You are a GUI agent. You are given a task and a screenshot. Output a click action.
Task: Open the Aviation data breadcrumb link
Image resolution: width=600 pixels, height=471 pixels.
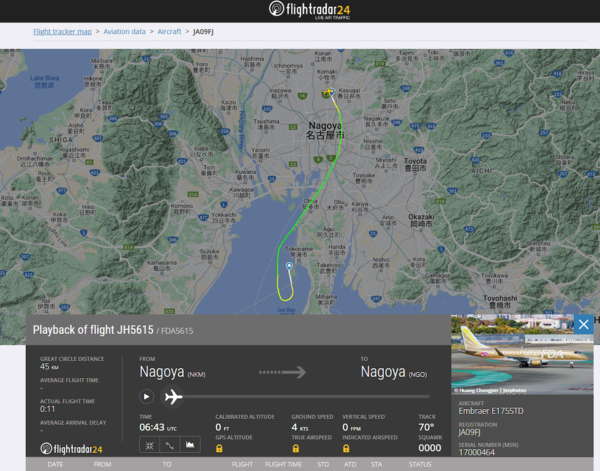124,32
